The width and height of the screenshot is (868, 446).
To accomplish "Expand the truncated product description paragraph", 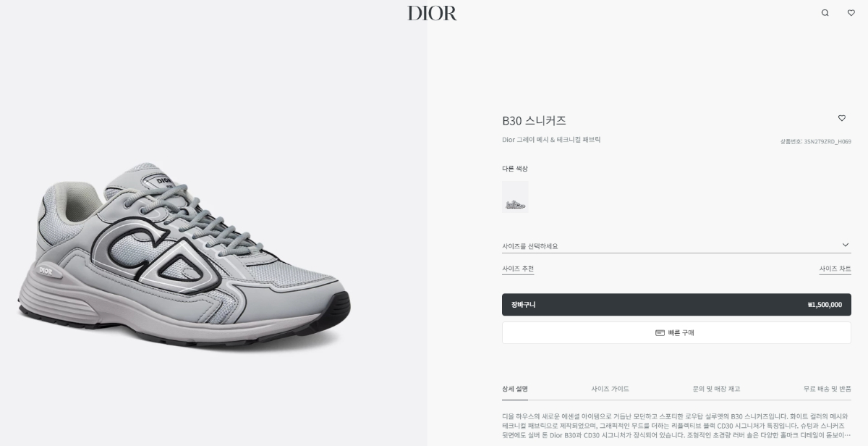I will tap(676, 426).
